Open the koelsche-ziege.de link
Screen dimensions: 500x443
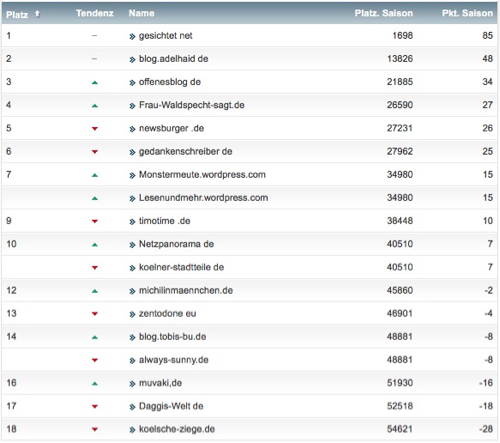click(177, 429)
